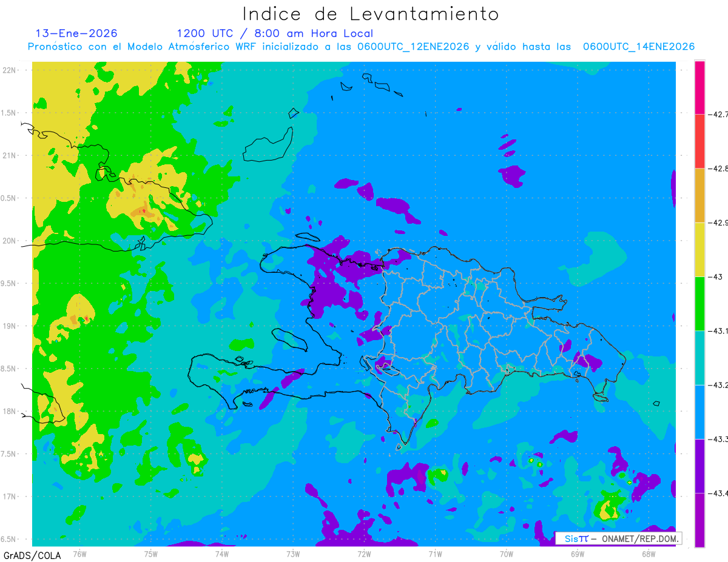Pick the orange legend swatch above -42.9
Image resolution: width=728 pixels, height=562 pixels.
pyautogui.click(x=699, y=195)
